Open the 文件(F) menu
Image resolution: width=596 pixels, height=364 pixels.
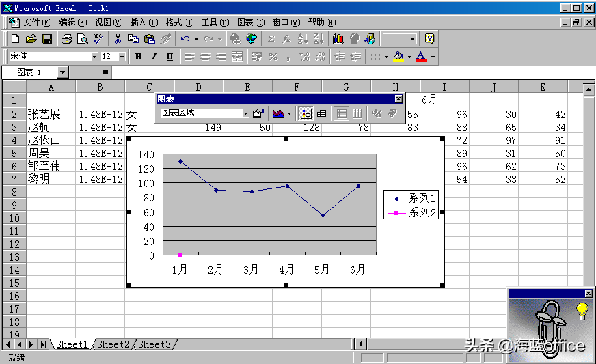pos(37,23)
